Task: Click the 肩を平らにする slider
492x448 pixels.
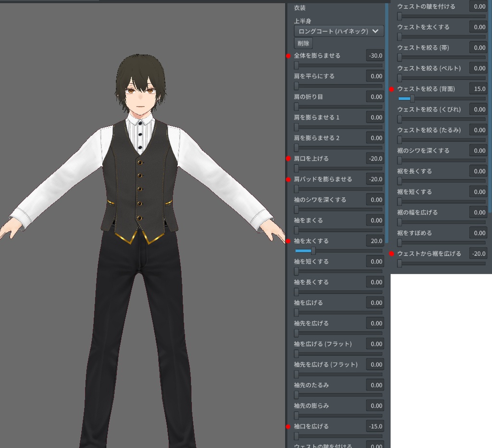Action: pyautogui.click(x=338, y=86)
